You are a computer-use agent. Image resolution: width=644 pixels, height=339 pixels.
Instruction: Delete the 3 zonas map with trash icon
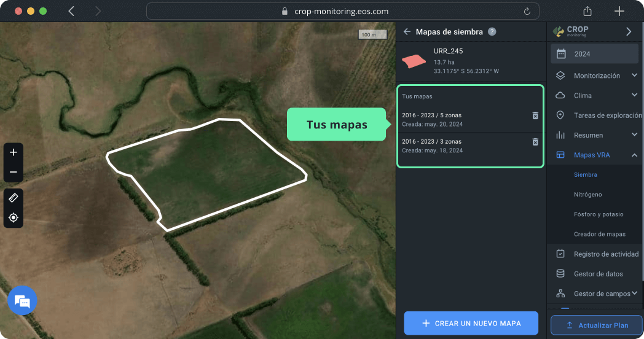pyautogui.click(x=535, y=142)
